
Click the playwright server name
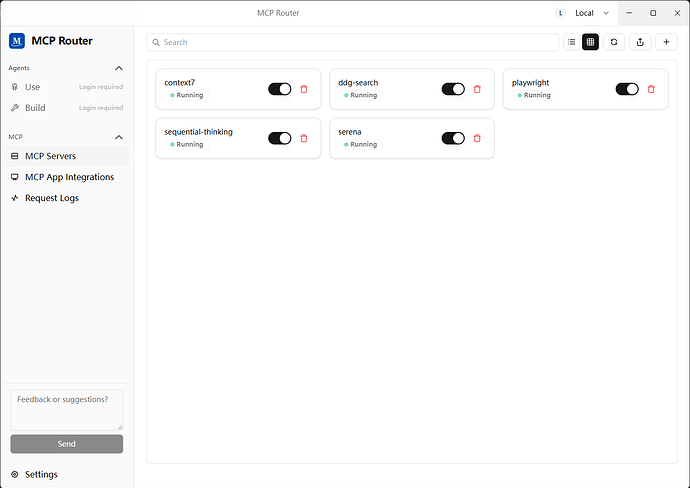point(530,83)
